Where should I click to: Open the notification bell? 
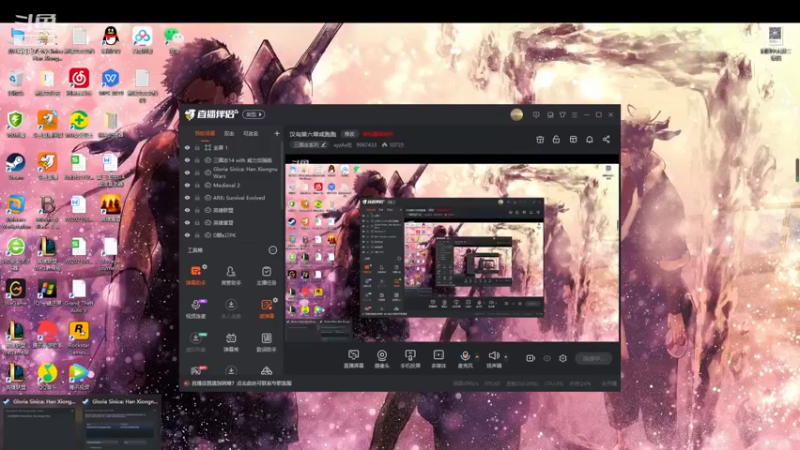(589, 139)
